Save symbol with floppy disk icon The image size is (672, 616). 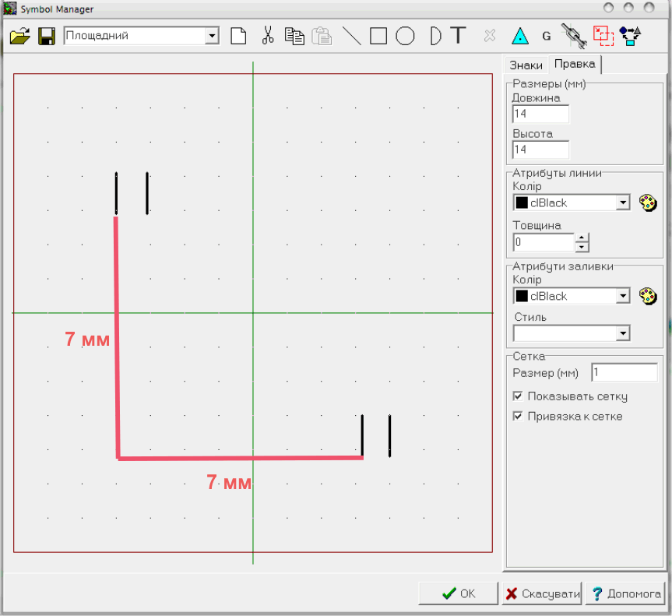pos(47,36)
